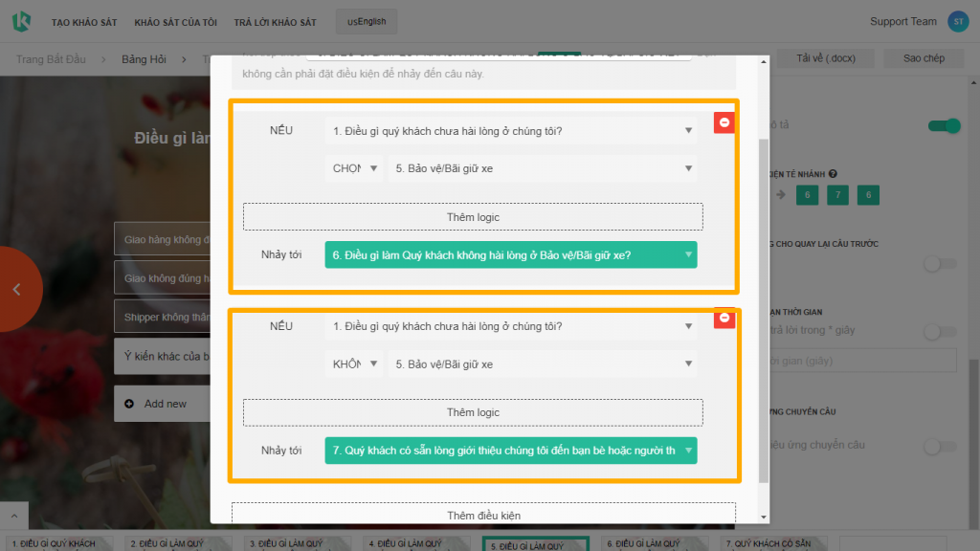The image size is (980, 551).
Task: Open question 7 thumbnail QUÝ KHÁCH CÓ SẴN
Action: [773, 543]
